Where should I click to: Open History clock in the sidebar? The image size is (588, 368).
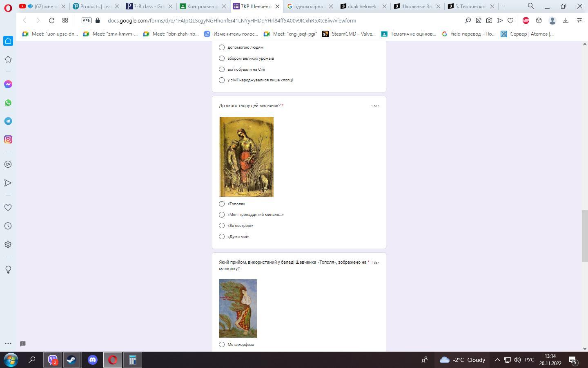coord(8,226)
